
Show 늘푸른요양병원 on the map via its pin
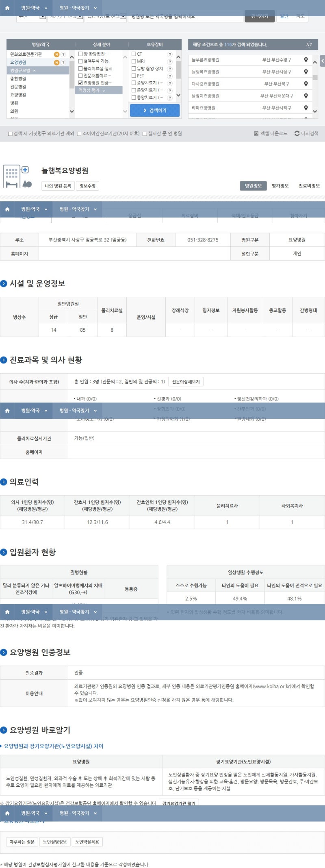[306, 60]
